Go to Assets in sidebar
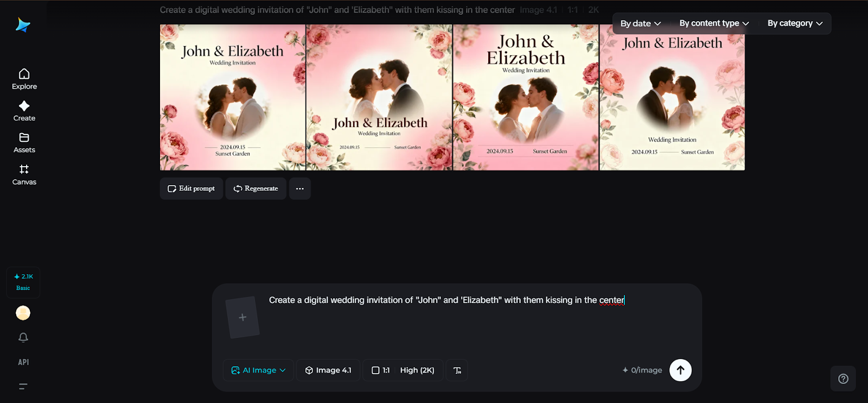Viewport: 868px width, 403px height. coord(24,143)
